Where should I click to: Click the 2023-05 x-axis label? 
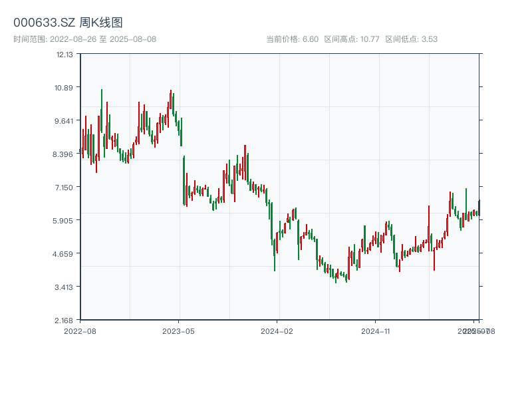tap(178, 331)
